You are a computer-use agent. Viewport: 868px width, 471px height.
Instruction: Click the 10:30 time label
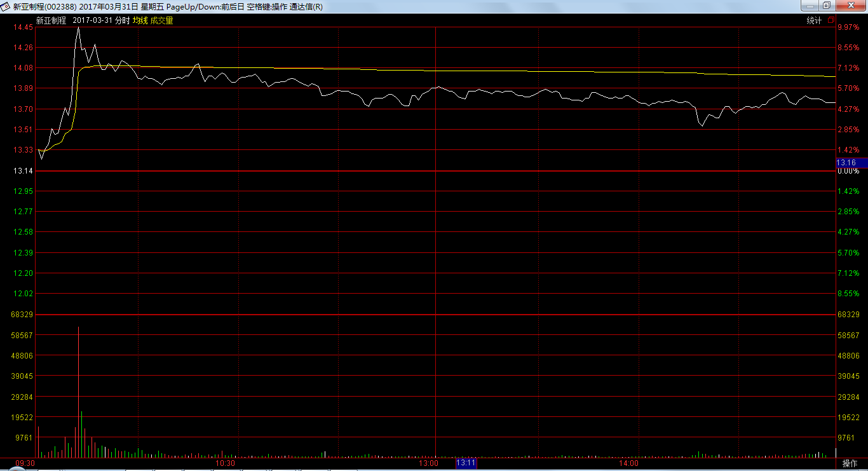coord(226,463)
